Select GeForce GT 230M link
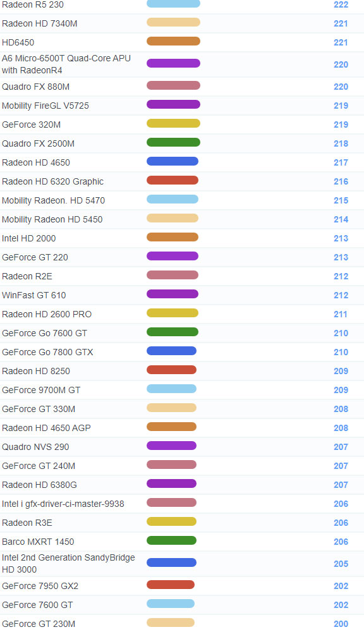Image resolution: width=364 pixels, height=632 pixels. tap(39, 624)
